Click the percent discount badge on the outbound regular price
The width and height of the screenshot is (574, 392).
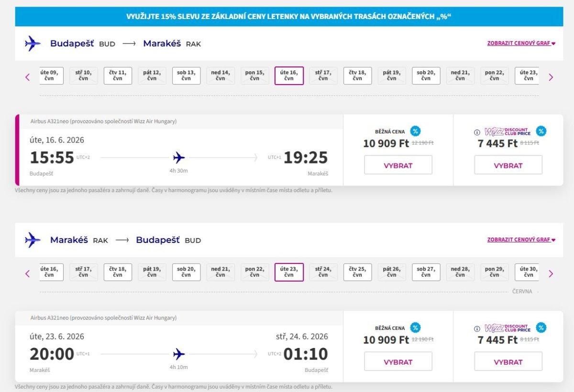[415, 131]
